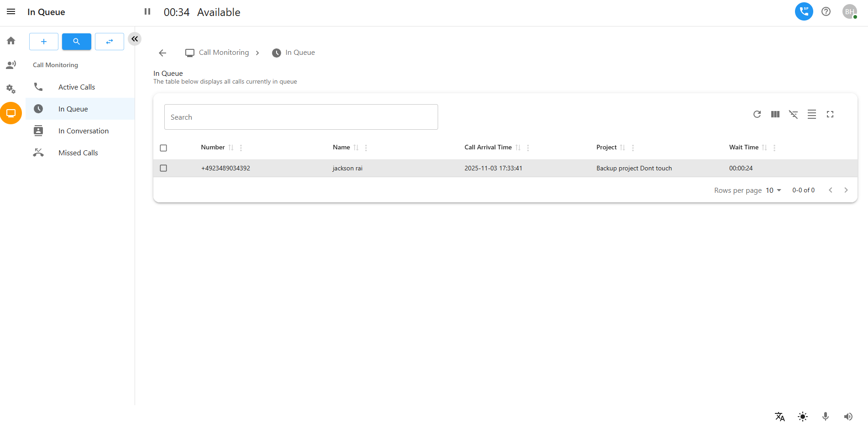Open the In Conversation view
Viewport: 868px width, 423px height.
point(84,131)
